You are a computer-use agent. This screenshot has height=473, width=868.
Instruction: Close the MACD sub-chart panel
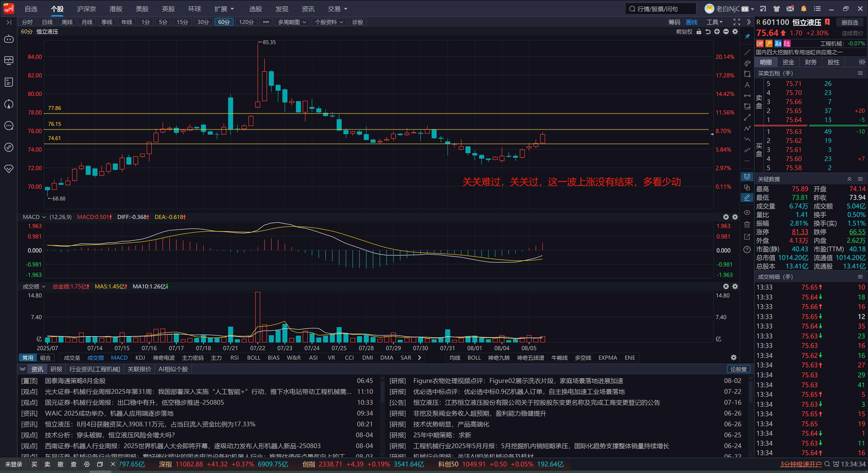(726, 217)
